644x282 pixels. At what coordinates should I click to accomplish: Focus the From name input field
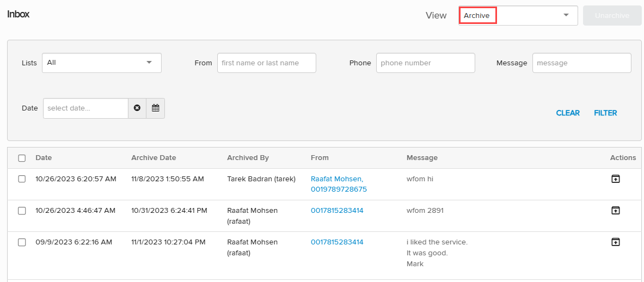point(266,63)
